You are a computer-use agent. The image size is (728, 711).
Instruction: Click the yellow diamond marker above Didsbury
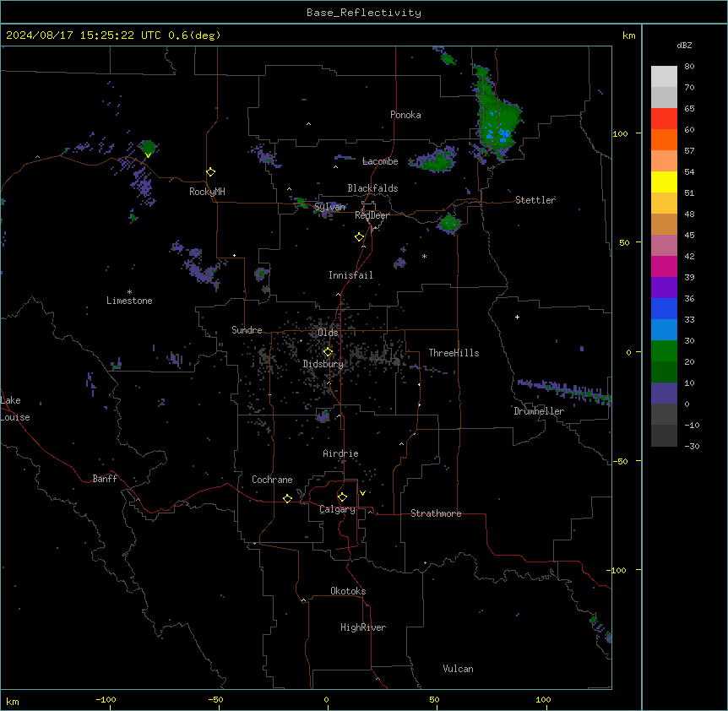coord(329,352)
